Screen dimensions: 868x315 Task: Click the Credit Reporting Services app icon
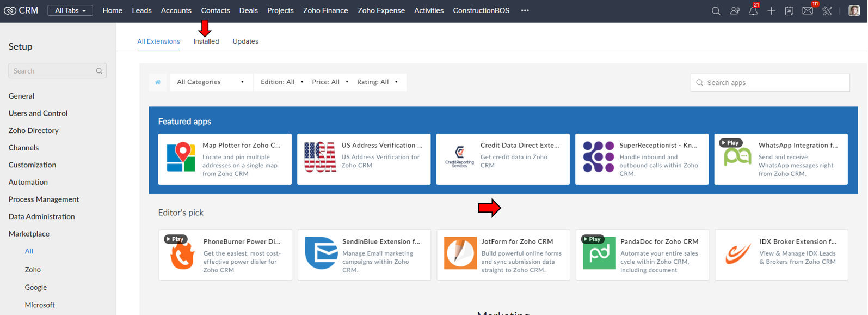pos(459,157)
